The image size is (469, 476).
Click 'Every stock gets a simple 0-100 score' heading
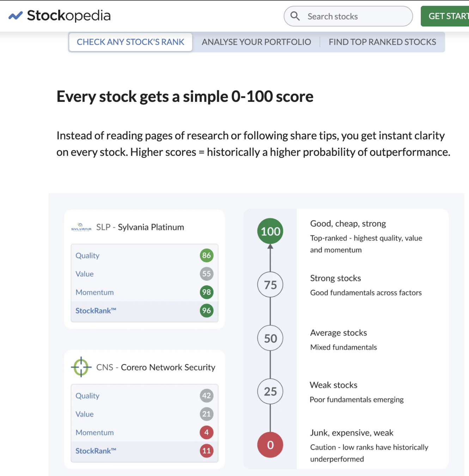coord(185,97)
